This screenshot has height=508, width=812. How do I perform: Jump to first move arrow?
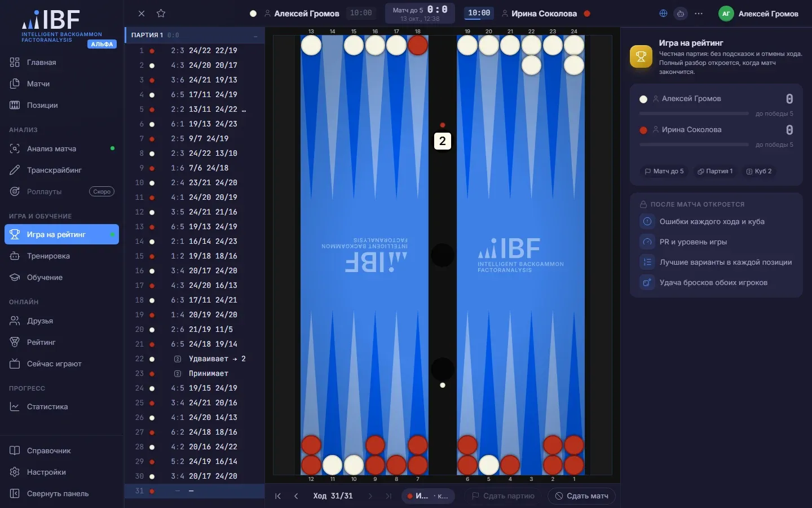pyautogui.click(x=278, y=496)
